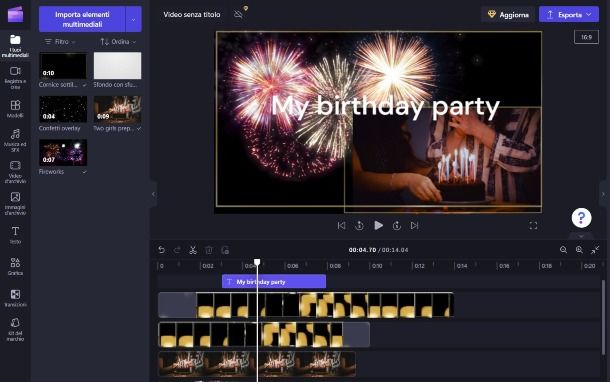This screenshot has width=610, height=382.
Task: Open the Modelli templates tab
Action: pyautogui.click(x=15, y=109)
